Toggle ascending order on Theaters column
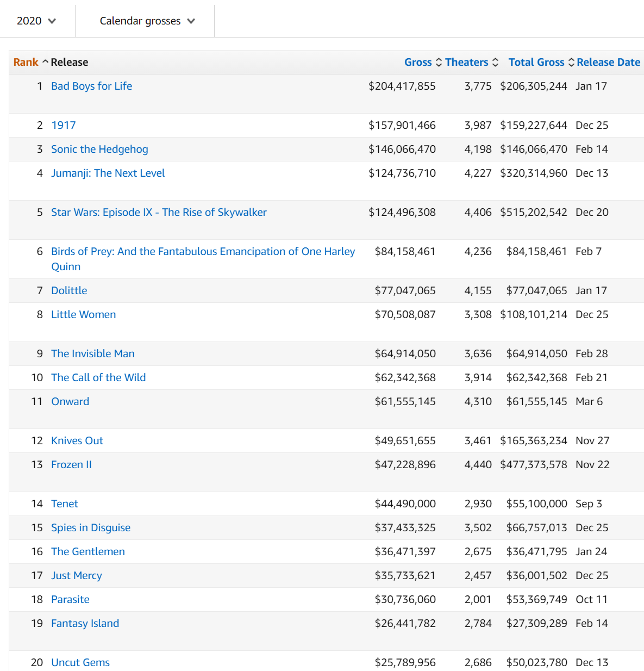 tap(495, 62)
